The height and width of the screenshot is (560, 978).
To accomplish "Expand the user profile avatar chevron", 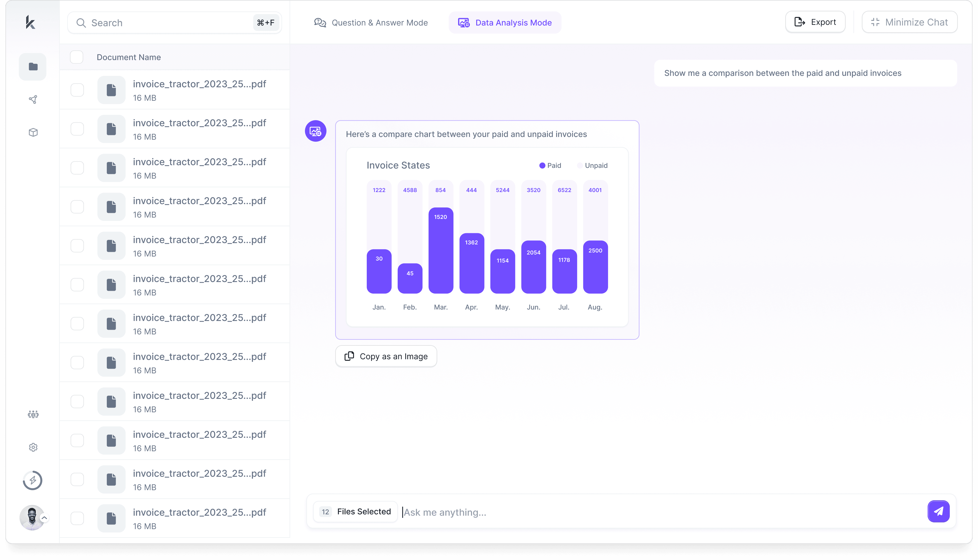I will tap(44, 518).
